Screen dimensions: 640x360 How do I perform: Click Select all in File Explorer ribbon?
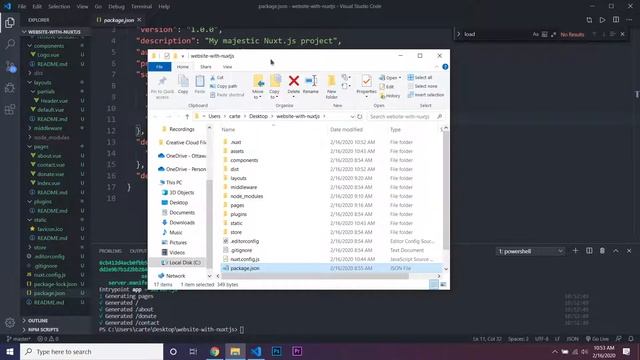coord(420,77)
